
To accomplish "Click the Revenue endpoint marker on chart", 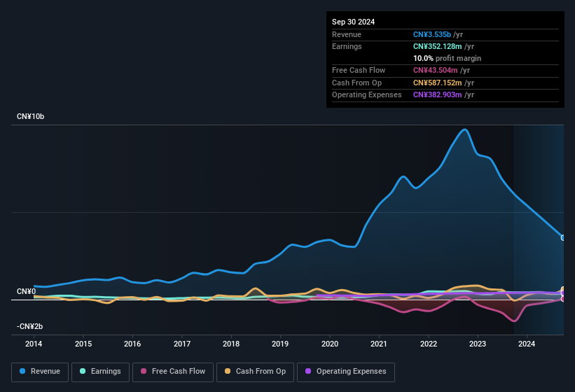I will click(x=563, y=238).
